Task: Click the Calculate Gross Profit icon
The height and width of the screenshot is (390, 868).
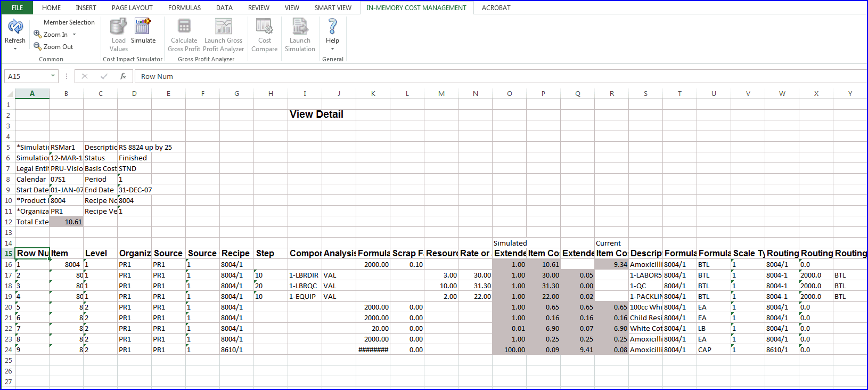Action: pos(184,27)
